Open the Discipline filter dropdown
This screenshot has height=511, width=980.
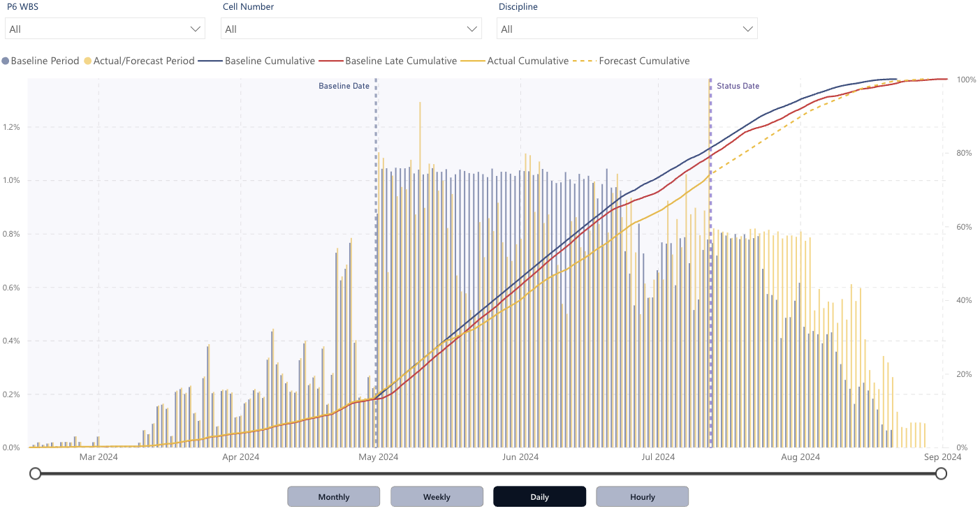pyautogui.click(x=626, y=28)
